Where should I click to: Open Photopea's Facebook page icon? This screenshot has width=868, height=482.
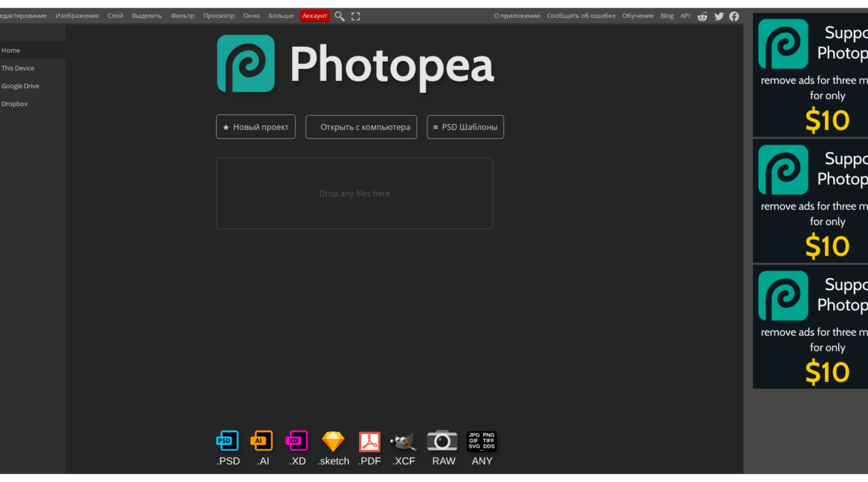point(734,16)
